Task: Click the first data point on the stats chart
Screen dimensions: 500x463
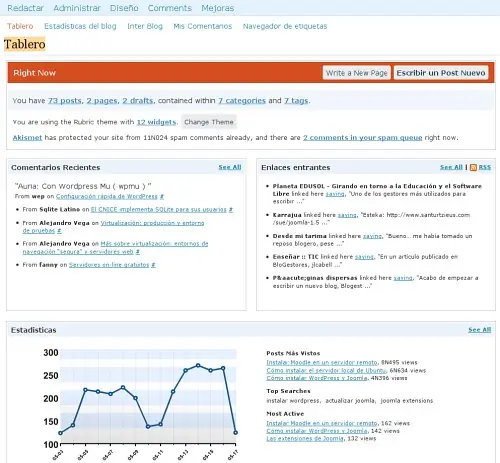Action: pyautogui.click(x=60, y=433)
